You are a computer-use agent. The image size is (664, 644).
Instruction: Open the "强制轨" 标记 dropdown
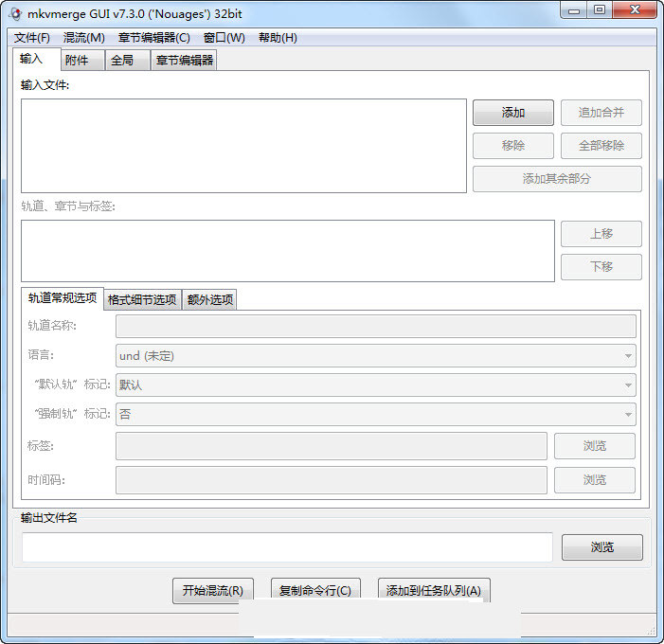pos(376,414)
